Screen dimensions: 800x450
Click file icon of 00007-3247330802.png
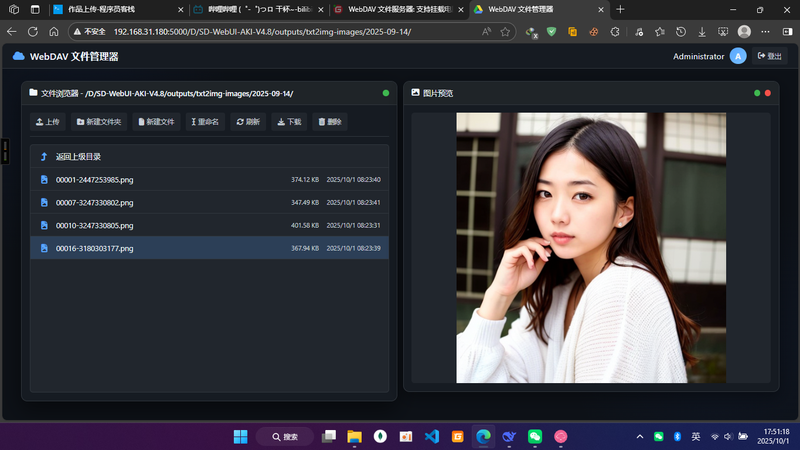pos(44,203)
